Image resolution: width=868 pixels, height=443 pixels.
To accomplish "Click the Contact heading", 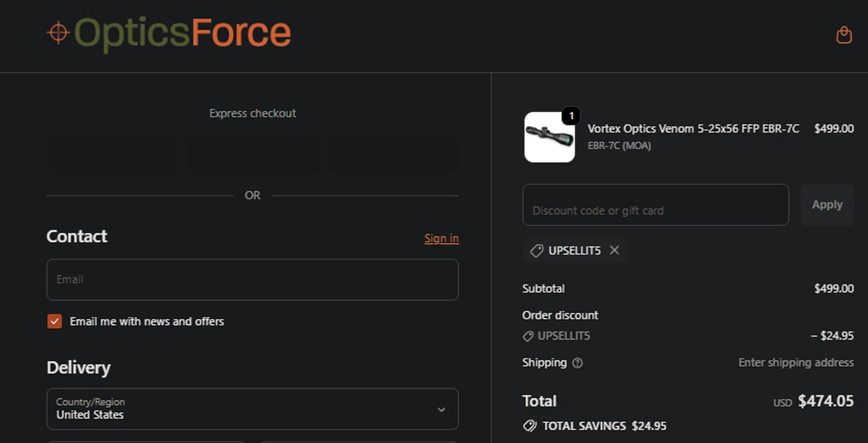I will point(77,237).
